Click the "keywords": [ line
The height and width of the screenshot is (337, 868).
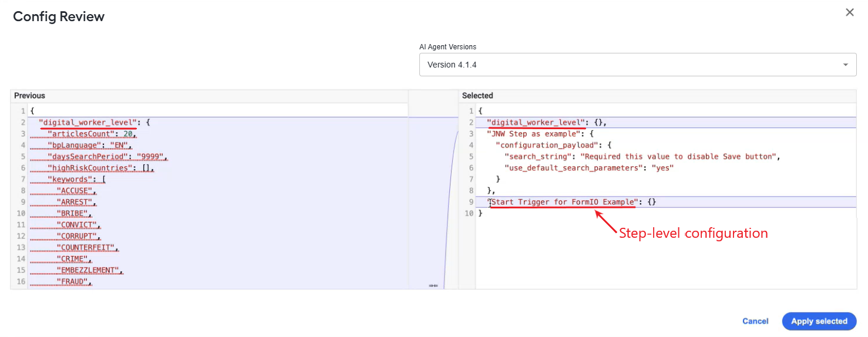[76, 179]
